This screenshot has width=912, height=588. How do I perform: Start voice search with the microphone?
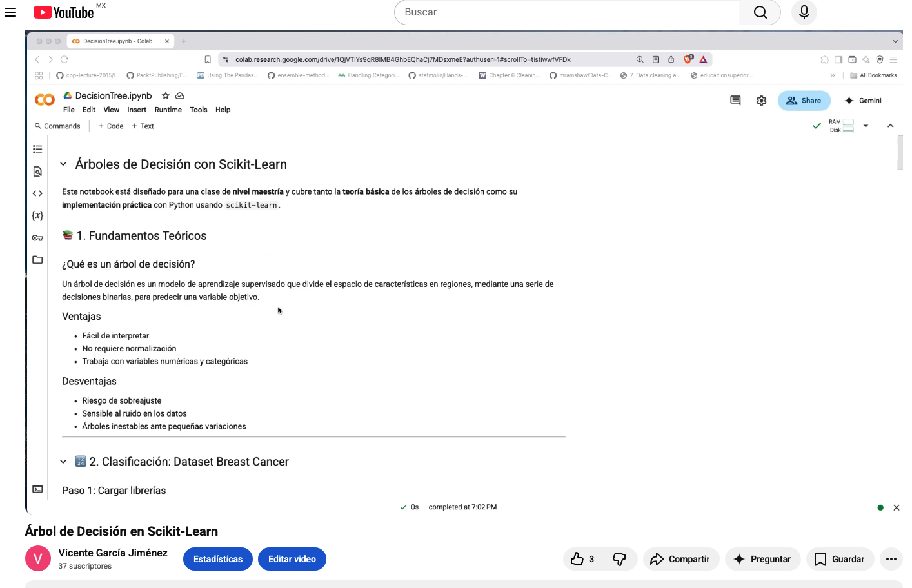(x=804, y=12)
